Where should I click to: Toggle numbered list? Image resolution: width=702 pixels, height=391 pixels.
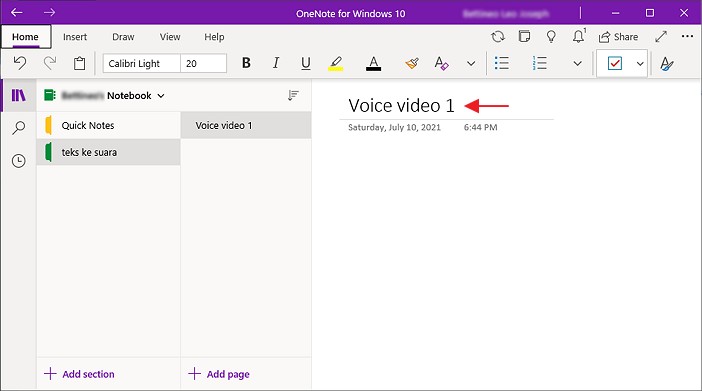click(540, 63)
